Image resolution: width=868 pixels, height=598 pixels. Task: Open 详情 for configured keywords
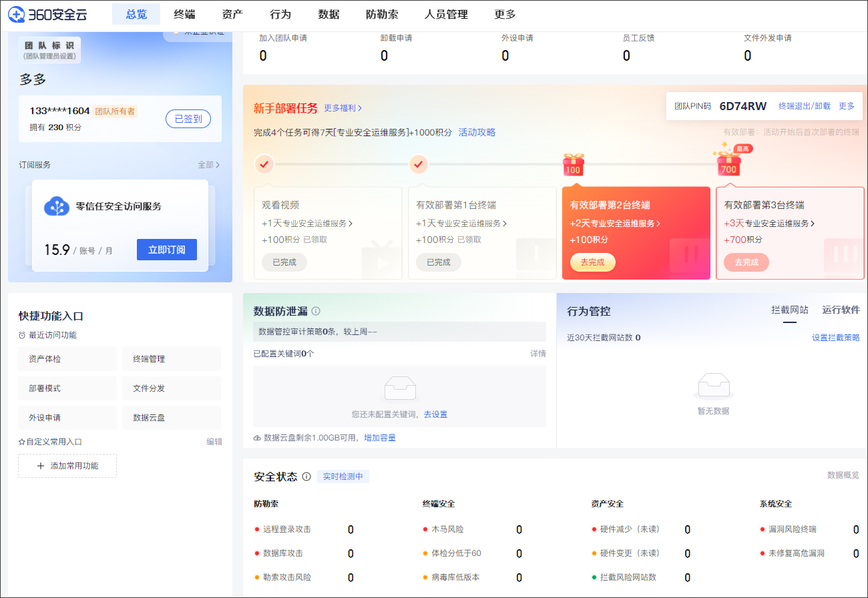[538, 354]
